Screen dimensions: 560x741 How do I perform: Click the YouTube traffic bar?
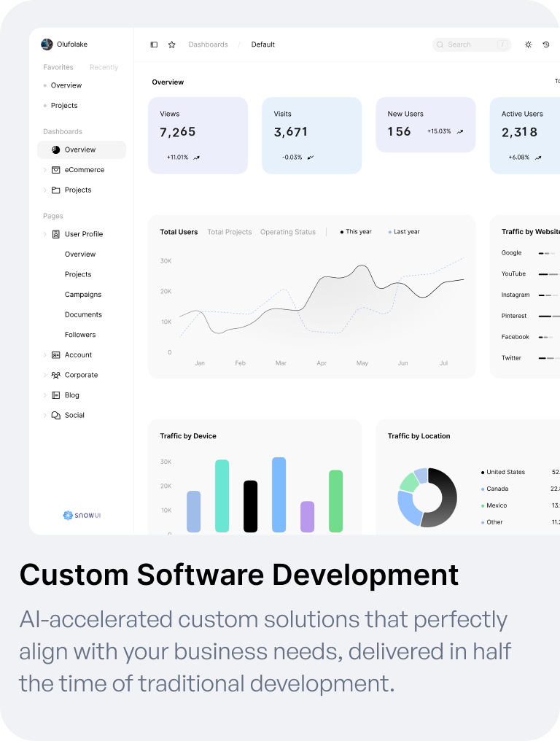tap(549, 274)
